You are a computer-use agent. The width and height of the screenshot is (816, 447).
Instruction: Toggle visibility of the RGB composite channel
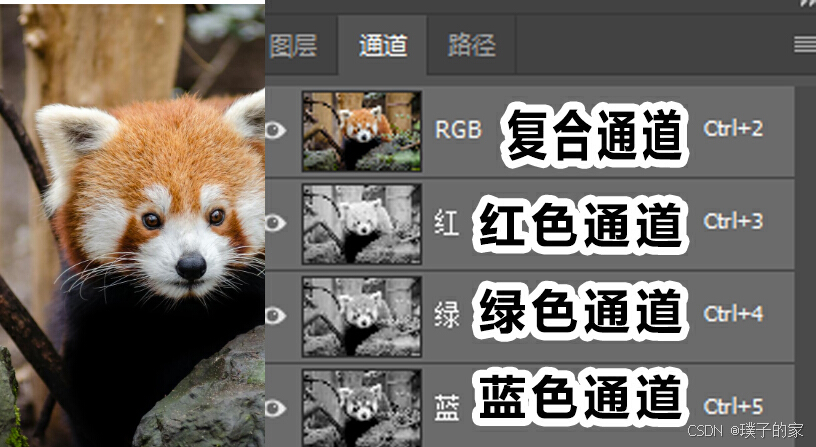(275, 130)
